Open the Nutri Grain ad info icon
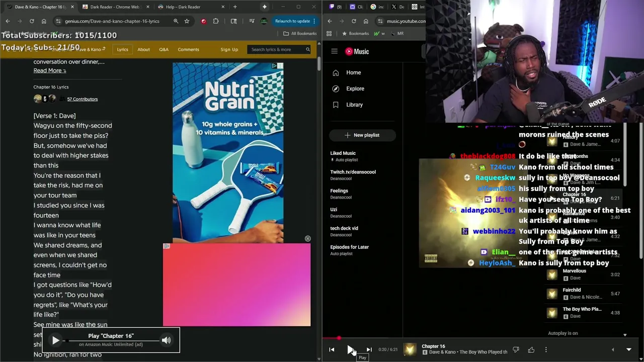The width and height of the screenshot is (644, 362). tap(274, 66)
